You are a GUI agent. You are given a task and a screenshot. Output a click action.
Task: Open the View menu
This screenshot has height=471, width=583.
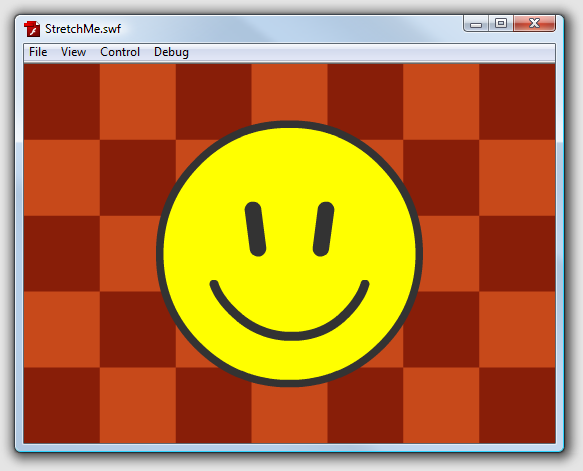pyautogui.click(x=73, y=52)
